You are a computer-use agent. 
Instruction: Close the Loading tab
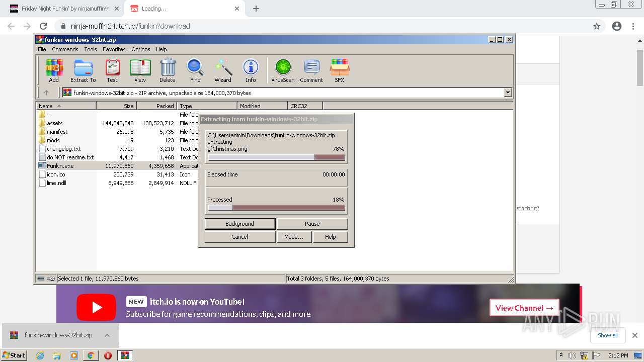237,9
